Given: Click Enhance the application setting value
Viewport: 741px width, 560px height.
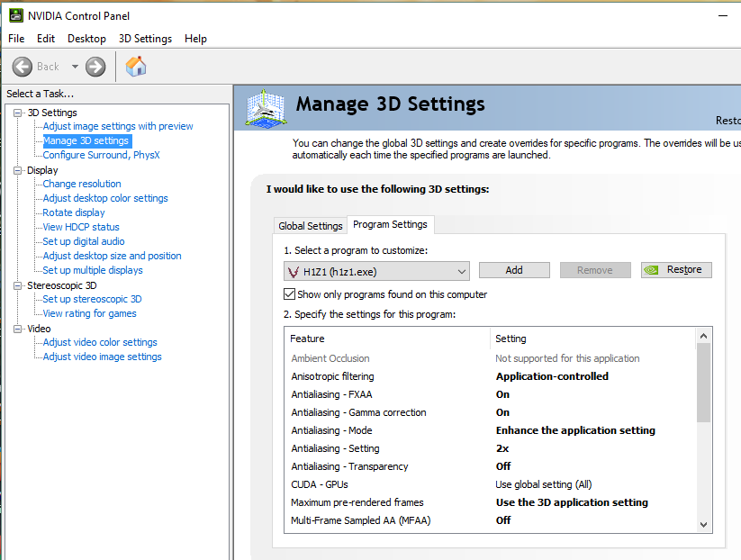Looking at the screenshot, I should (575, 430).
